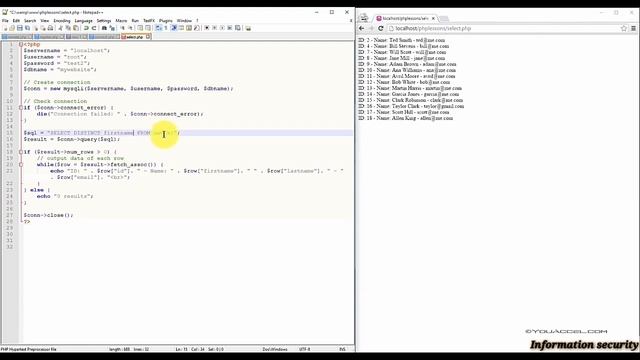Save the current recorded macro icon
640x360 pixels.
click(238, 28)
